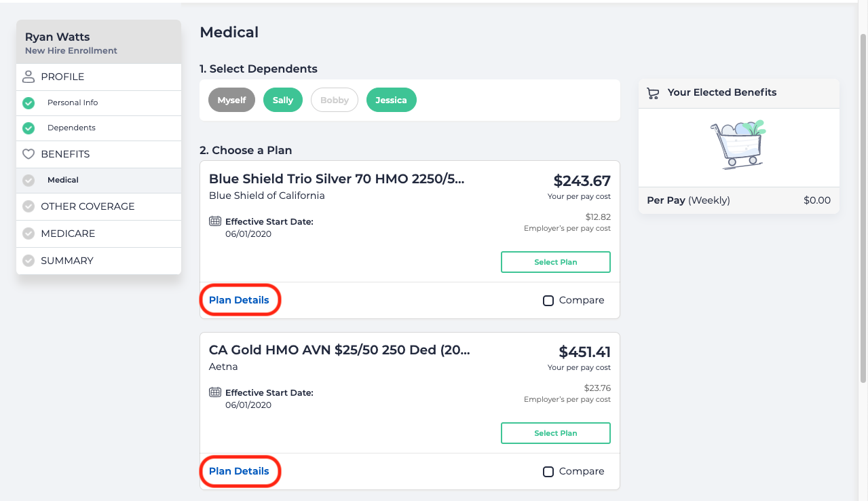This screenshot has width=868, height=501.
Task: Click gray check icon next to SUMMARY
Action: coord(29,261)
